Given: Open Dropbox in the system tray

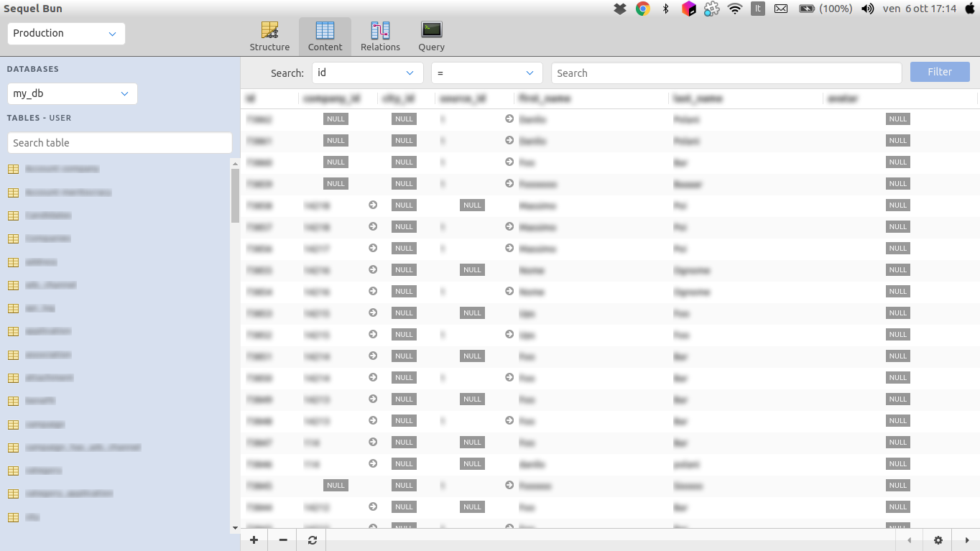Looking at the screenshot, I should [x=620, y=9].
